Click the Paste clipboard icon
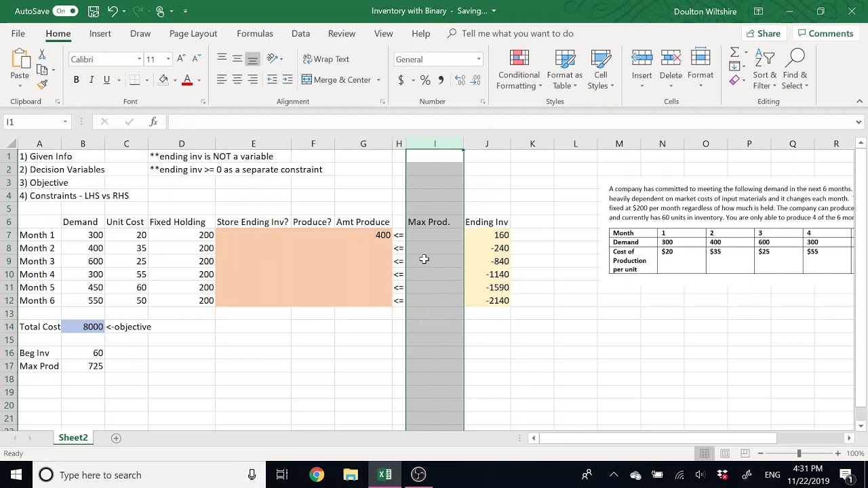 [19, 60]
